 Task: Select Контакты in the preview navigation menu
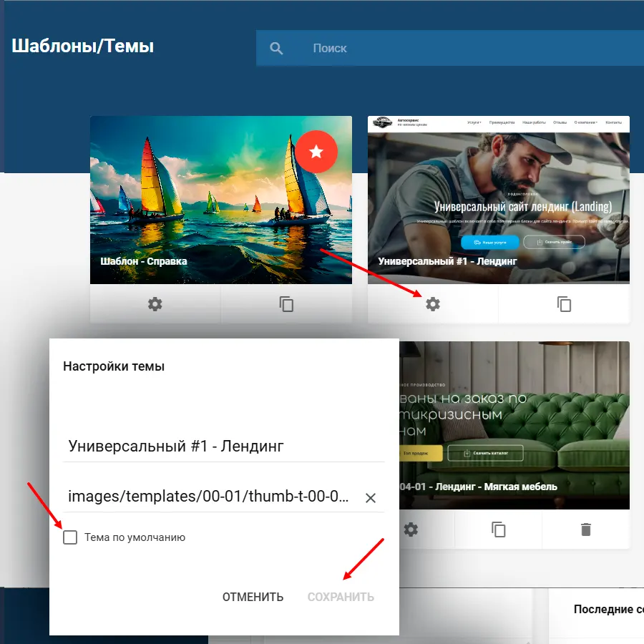[x=613, y=122]
